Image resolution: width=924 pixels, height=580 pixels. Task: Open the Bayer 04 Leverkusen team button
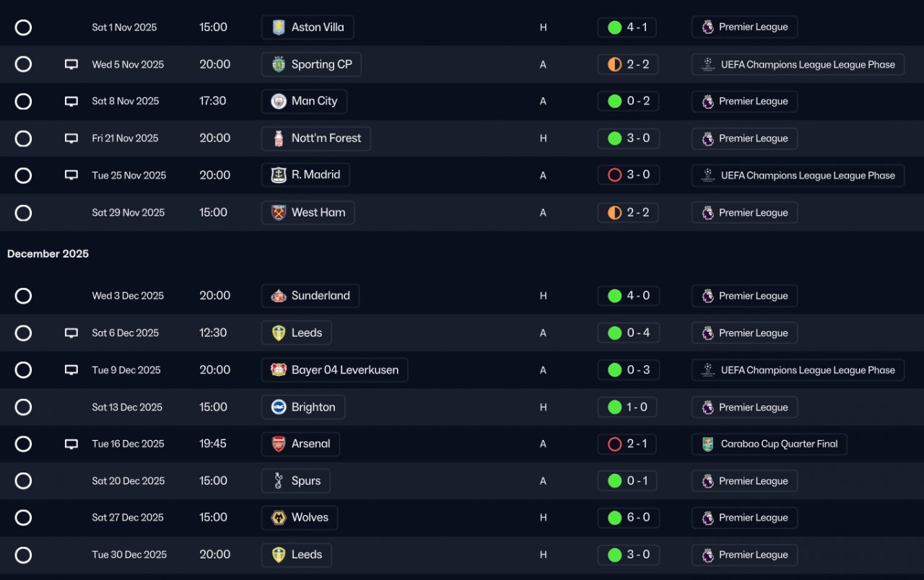point(335,370)
